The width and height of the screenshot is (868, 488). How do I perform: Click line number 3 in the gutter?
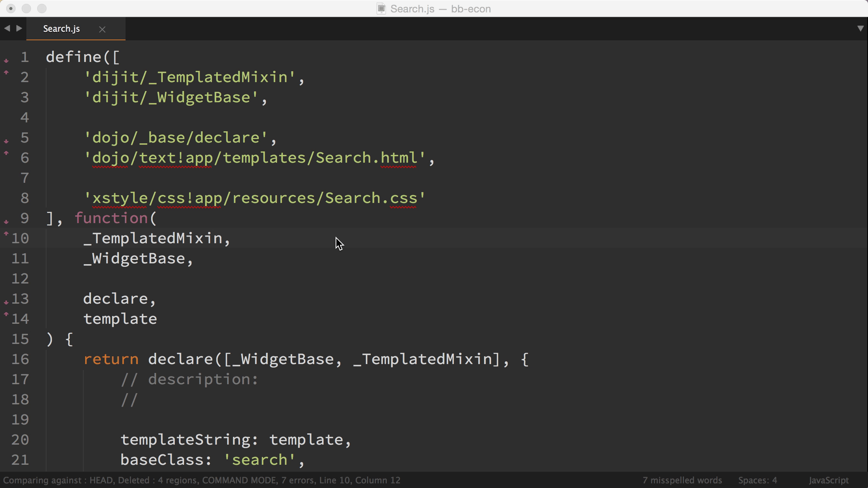pyautogui.click(x=24, y=97)
